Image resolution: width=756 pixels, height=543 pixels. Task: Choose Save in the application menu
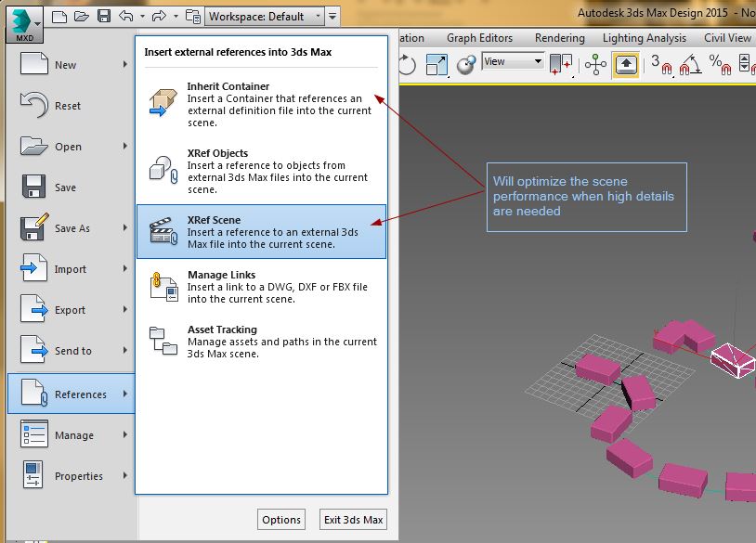[71, 187]
